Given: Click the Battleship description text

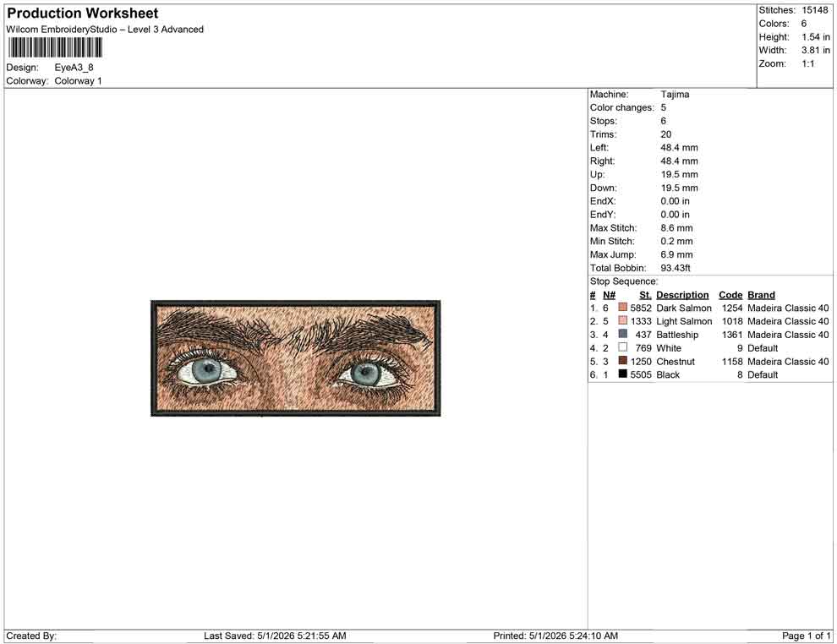Looking at the screenshot, I should (x=677, y=335).
